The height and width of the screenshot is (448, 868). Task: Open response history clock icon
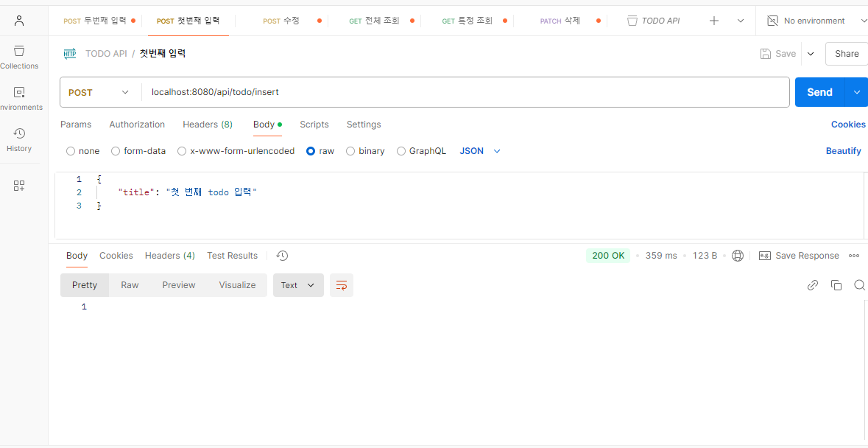pyautogui.click(x=282, y=256)
